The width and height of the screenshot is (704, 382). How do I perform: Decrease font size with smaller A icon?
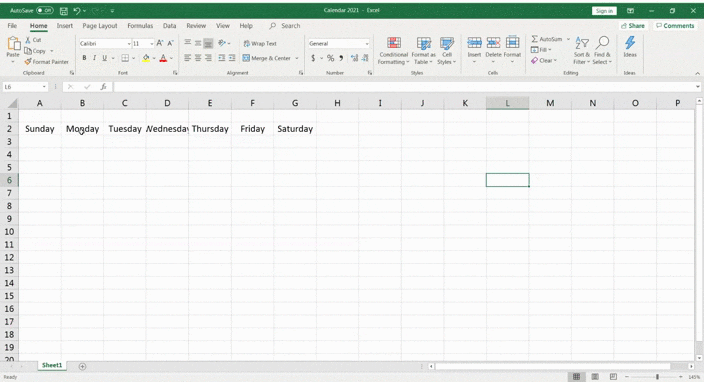point(170,44)
